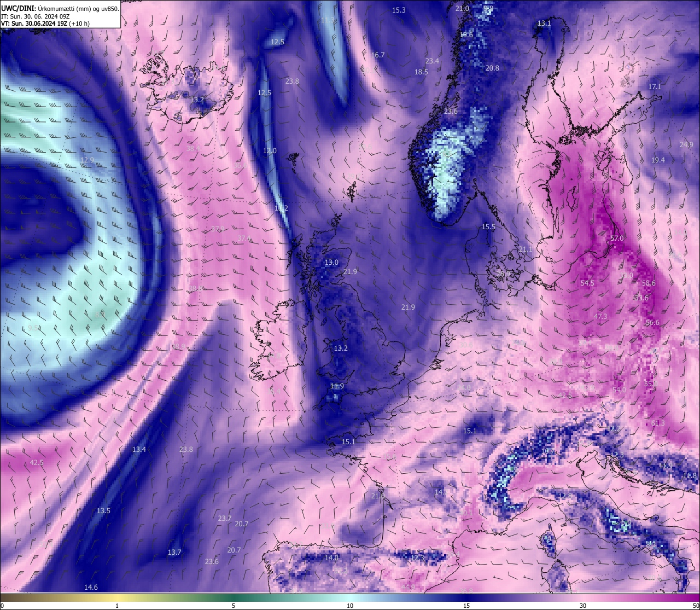
Task: Click the 12.9 value label
Action: 87,160
